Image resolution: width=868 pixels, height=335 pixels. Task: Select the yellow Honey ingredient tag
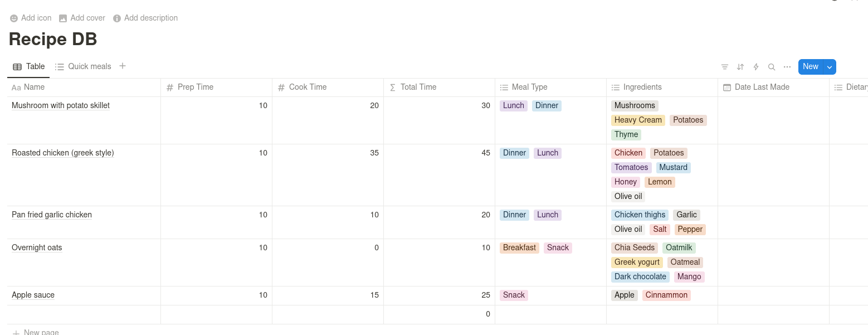(x=625, y=182)
